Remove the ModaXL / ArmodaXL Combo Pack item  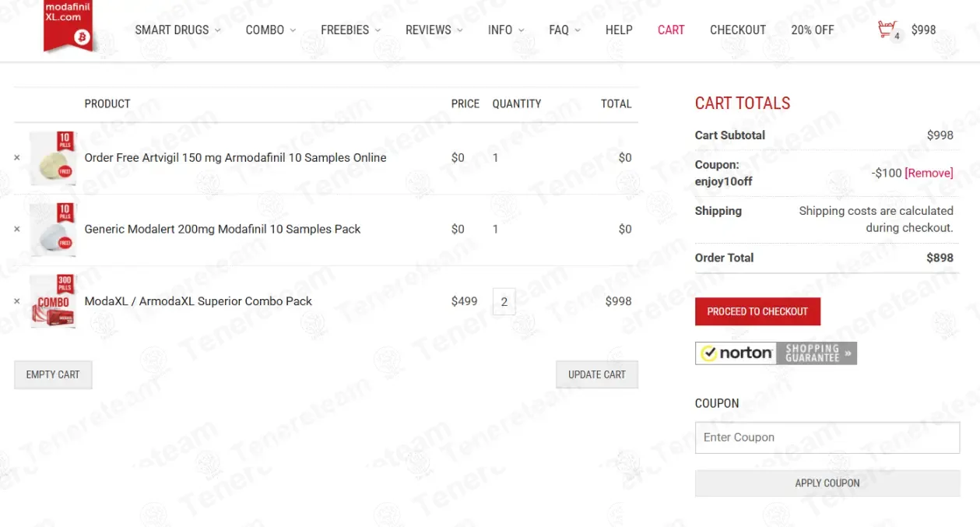(17, 301)
